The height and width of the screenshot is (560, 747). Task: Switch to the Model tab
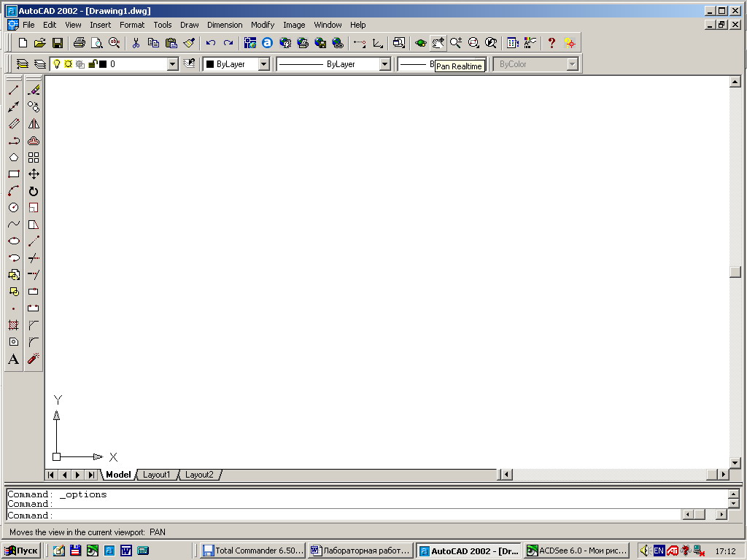118,474
